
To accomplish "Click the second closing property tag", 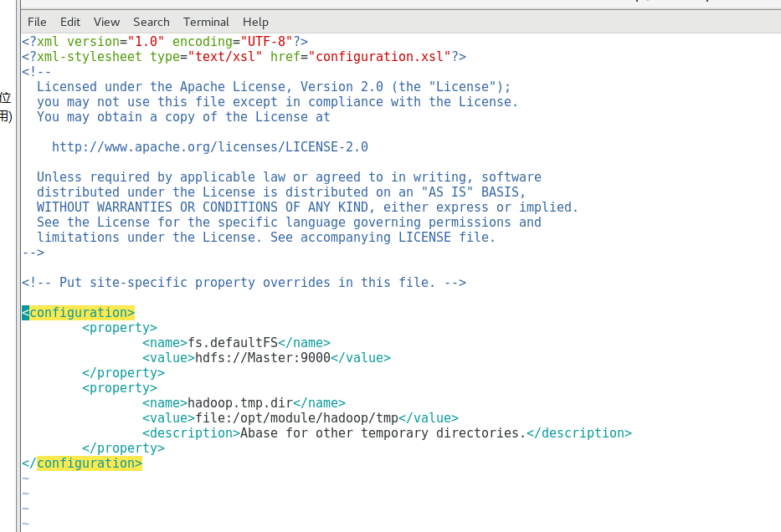I will pyautogui.click(x=124, y=448).
